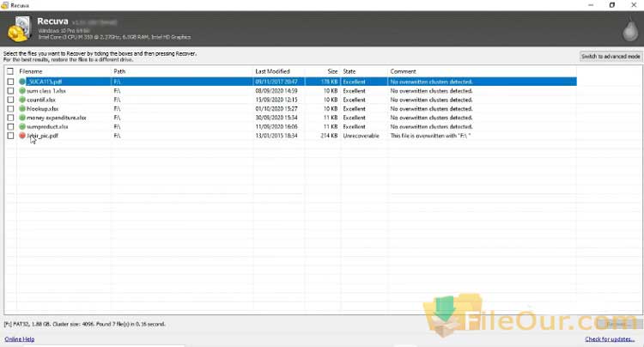Image resolution: width=644 pixels, height=347 pixels.
Task: Click the date 13/01/2015 18:34
Action: point(276,136)
